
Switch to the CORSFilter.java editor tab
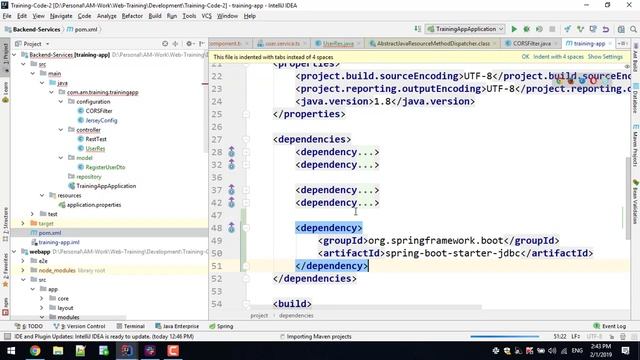(x=531, y=43)
